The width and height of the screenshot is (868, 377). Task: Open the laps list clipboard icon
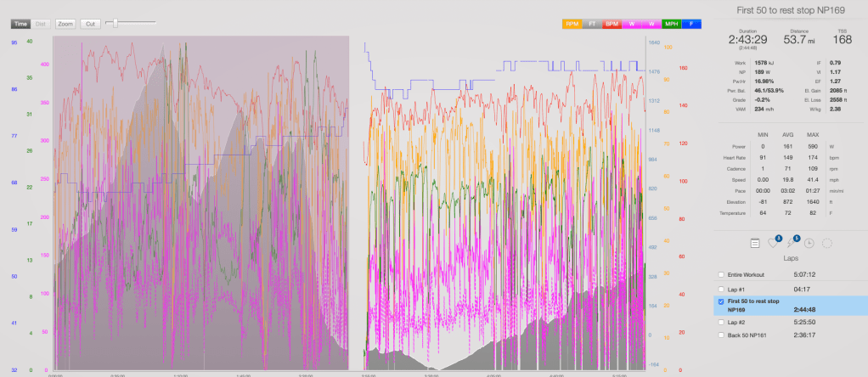coord(754,243)
